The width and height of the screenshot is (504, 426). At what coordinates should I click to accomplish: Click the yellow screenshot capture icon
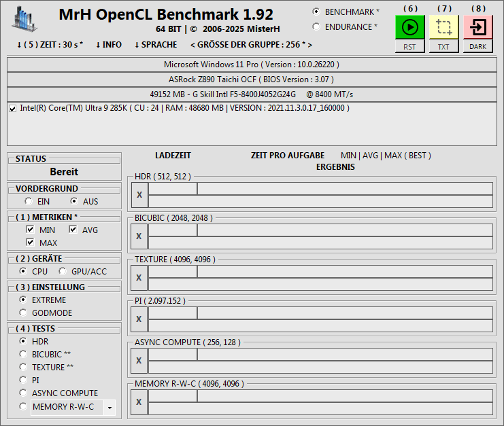(444, 27)
